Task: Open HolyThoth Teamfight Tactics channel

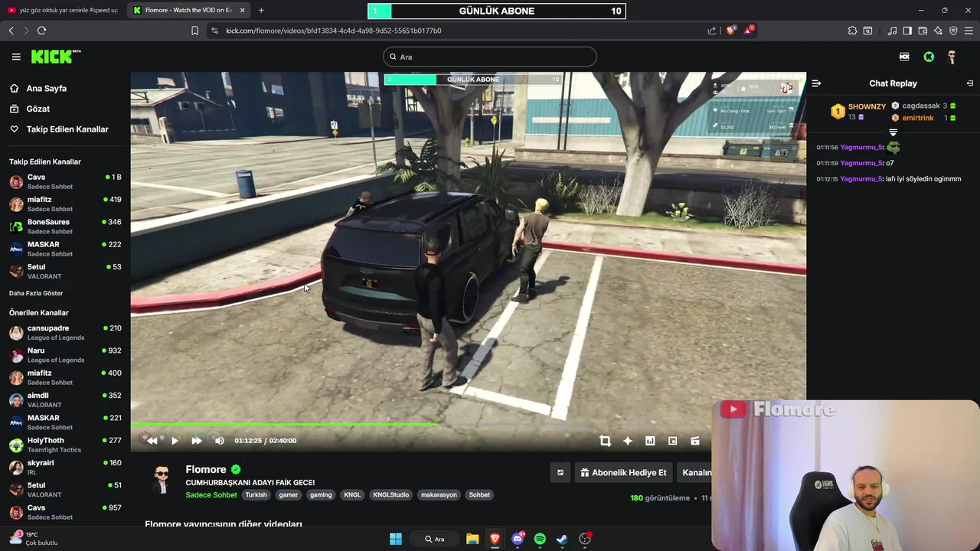Action: point(65,445)
